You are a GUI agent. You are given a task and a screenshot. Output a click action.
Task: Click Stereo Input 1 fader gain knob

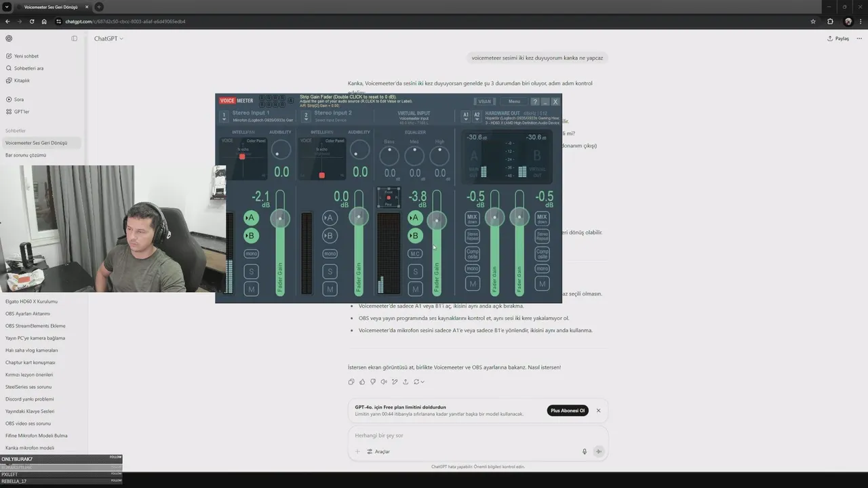pos(280,218)
